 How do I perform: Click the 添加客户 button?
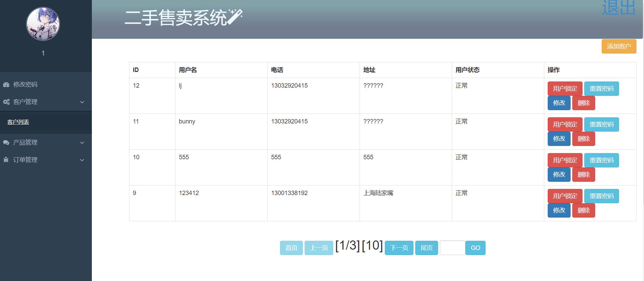[619, 46]
